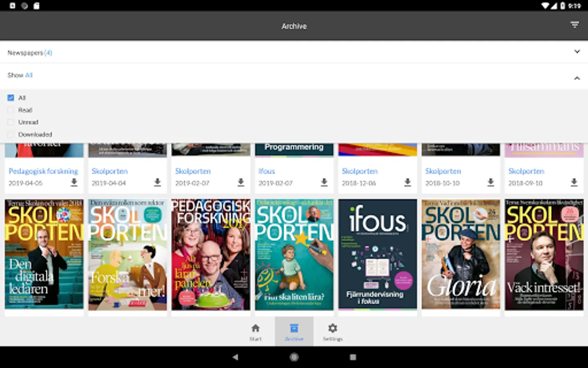Download Skolporten 2018-09-10 issue

click(x=574, y=182)
